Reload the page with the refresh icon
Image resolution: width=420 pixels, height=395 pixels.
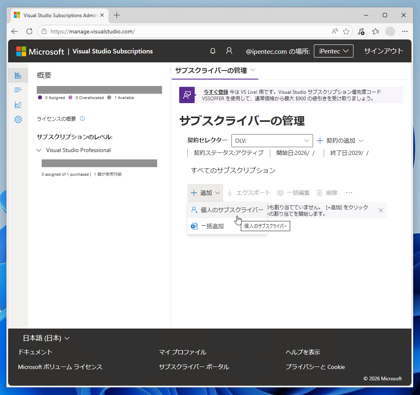coord(29,31)
